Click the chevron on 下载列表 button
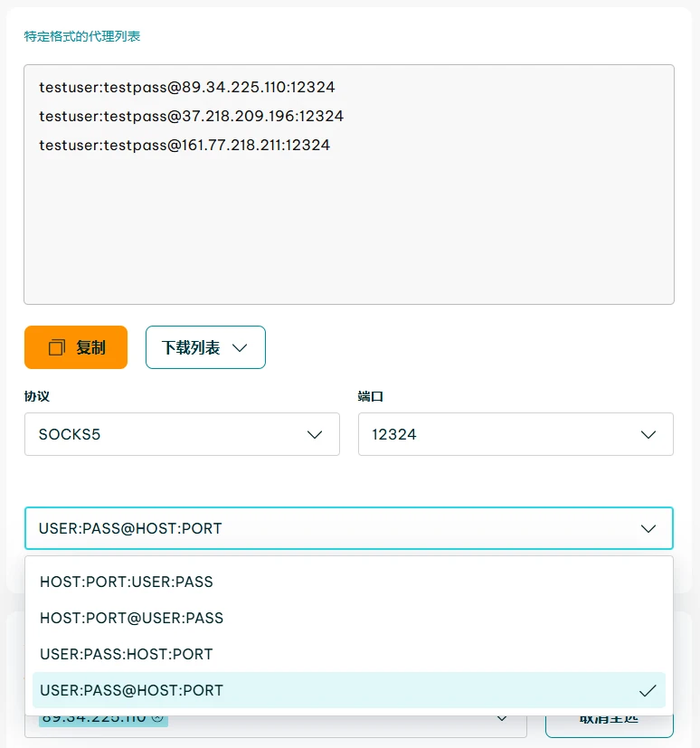 point(240,348)
